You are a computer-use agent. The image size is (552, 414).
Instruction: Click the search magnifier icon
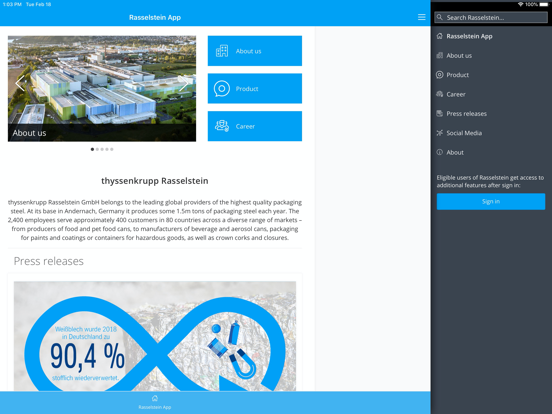coord(439,17)
